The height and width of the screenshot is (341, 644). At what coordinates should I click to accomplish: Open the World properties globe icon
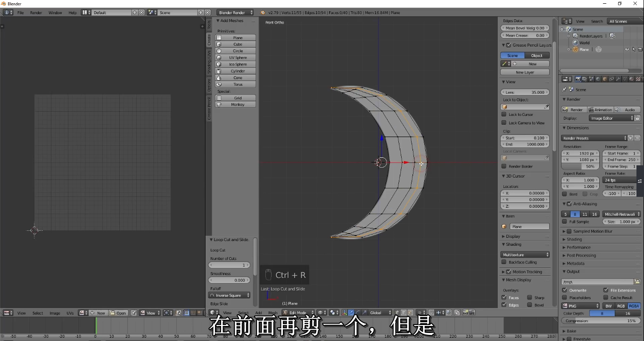(x=598, y=79)
